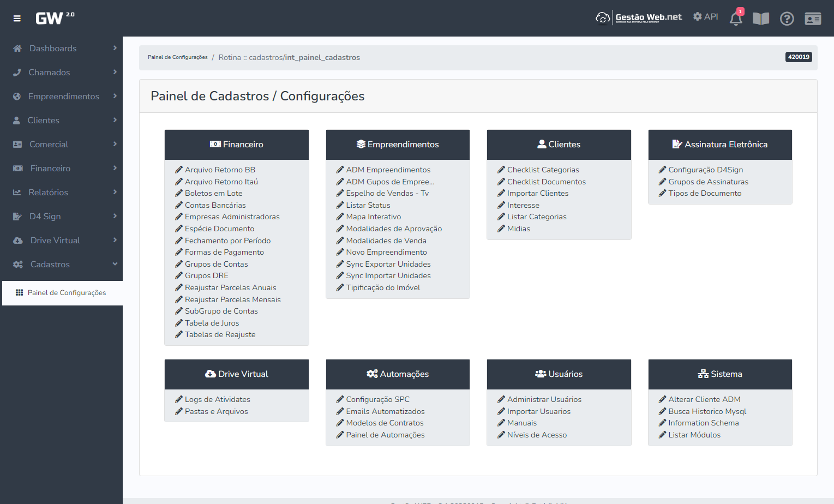
Task: Open Configuração D4Sign link
Action: pos(705,170)
